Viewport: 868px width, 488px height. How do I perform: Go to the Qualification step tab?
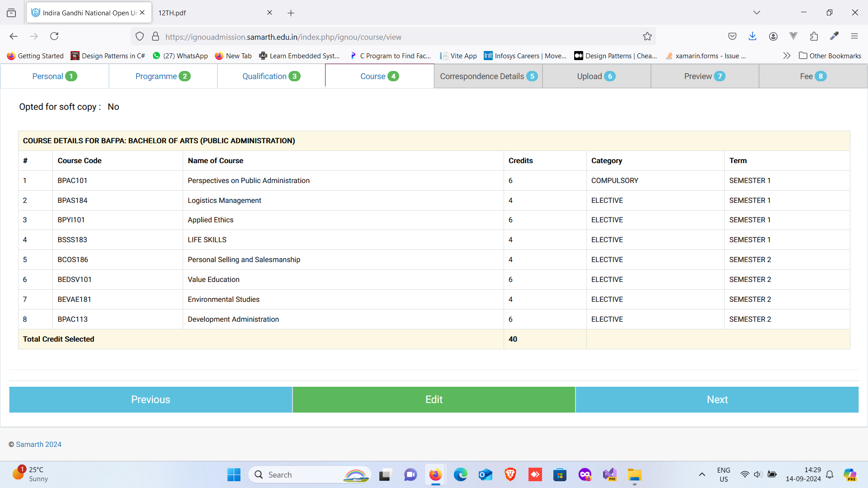[x=271, y=76]
